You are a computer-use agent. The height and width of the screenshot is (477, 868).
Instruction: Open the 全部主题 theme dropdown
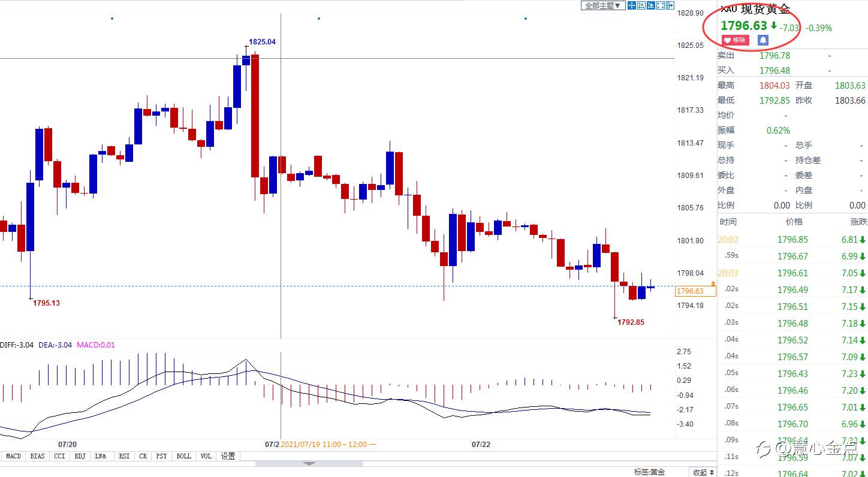click(x=602, y=5)
